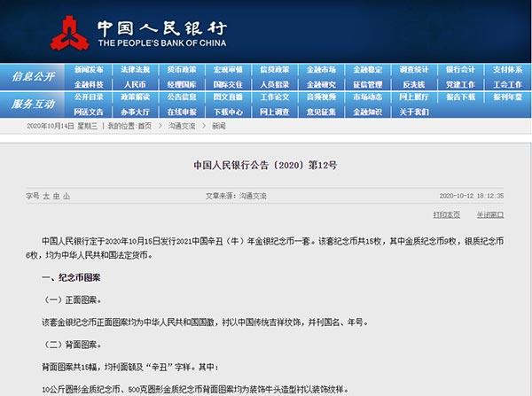Open the 银行会计 menu item

pyautogui.click(x=460, y=69)
